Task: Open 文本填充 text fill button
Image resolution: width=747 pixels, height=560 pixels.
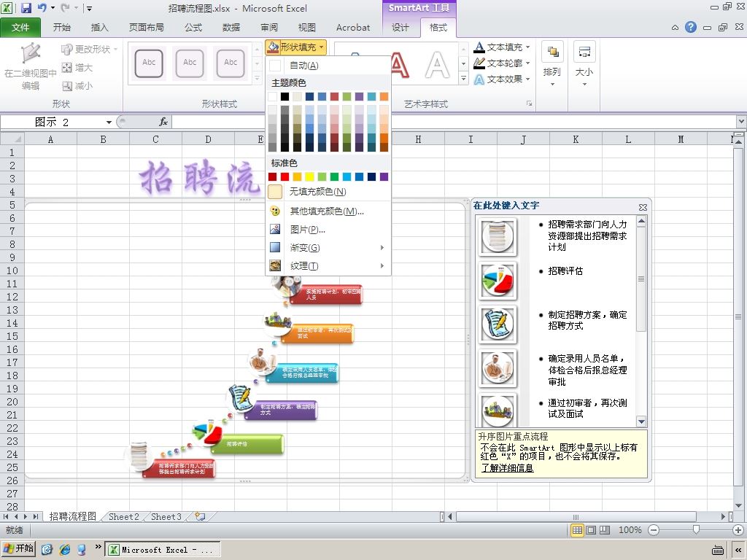Action: click(501, 47)
